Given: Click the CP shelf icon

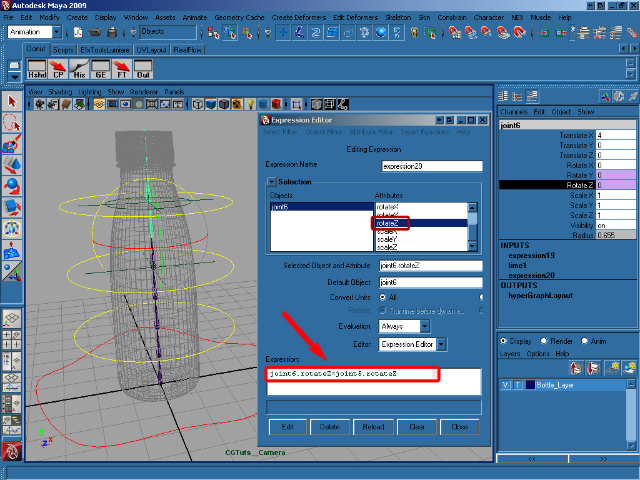Looking at the screenshot, I should [58, 69].
